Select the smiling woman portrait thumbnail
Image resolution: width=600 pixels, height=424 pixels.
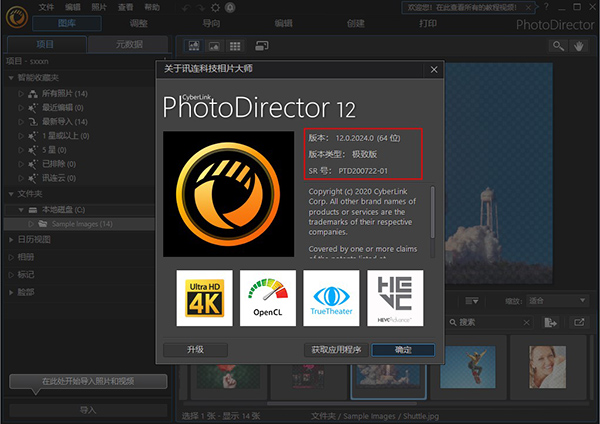pyautogui.click(x=547, y=367)
